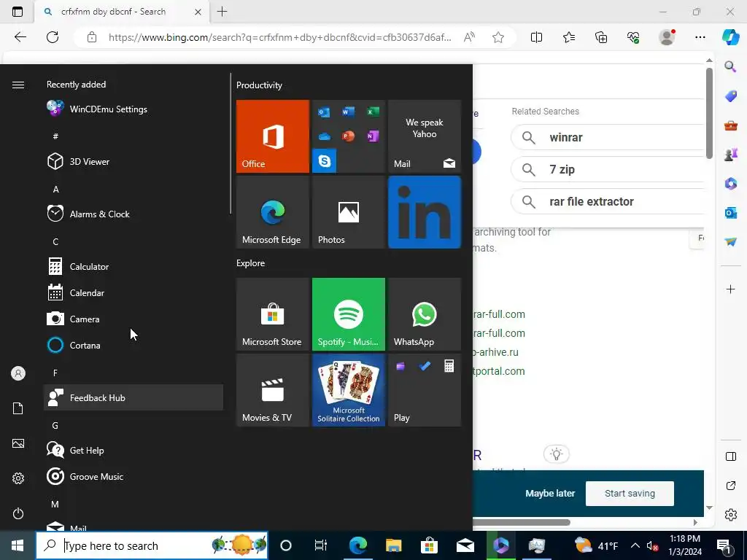Open File Explorer from taskbar

[x=393, y=545]
